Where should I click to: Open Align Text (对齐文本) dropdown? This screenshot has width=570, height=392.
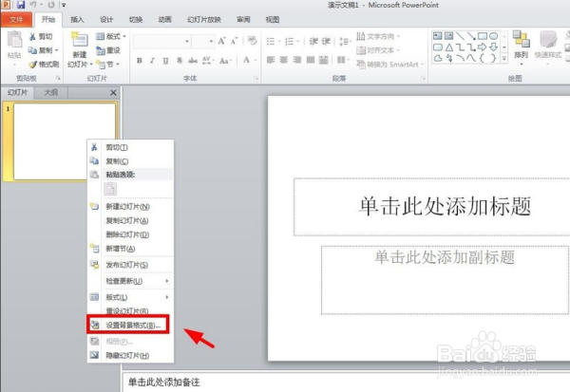[378, 50]
